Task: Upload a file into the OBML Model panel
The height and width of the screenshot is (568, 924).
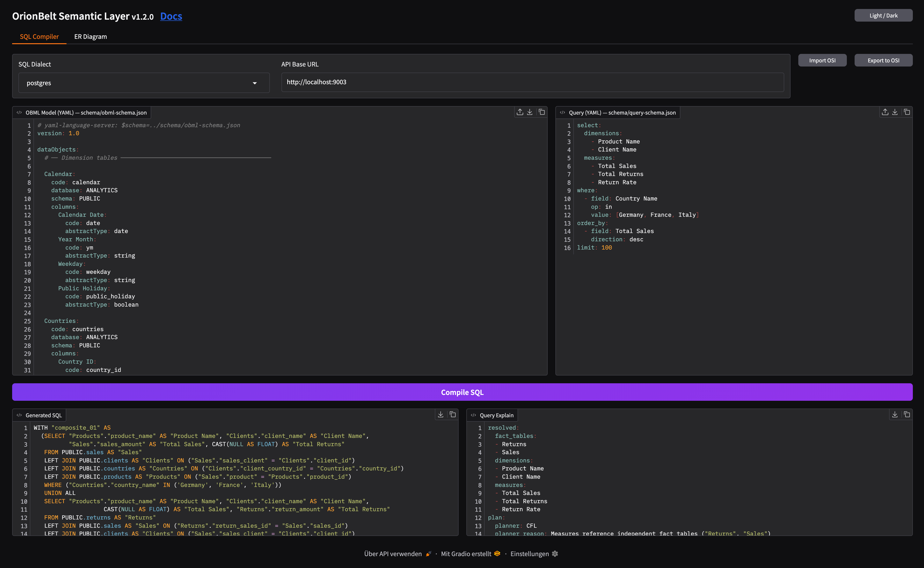Action: [520, 112]
